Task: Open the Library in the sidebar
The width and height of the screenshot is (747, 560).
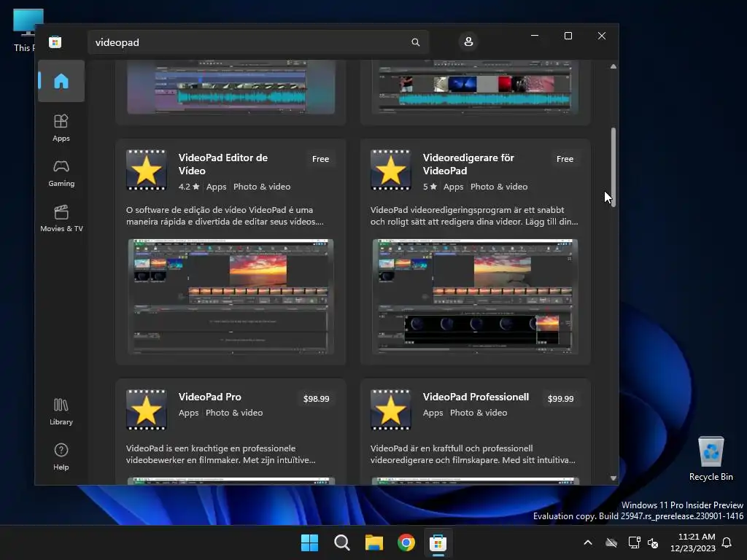Action: tap(61, 411)
